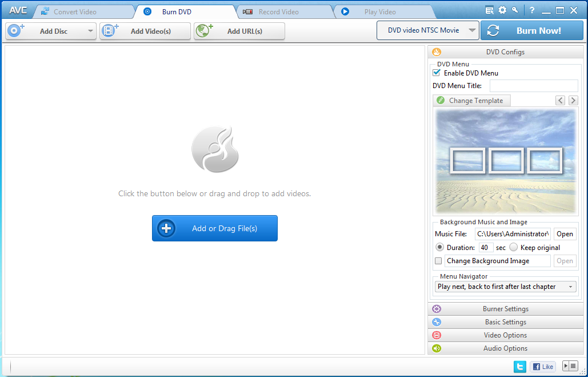Click the Music File path field
This screenshot has height=377, width=588.
pyautogui.click(x=513, y=234)
